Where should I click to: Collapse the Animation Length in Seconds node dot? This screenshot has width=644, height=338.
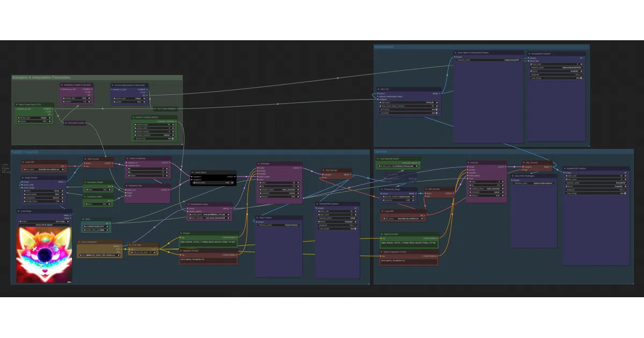point(62,85)
